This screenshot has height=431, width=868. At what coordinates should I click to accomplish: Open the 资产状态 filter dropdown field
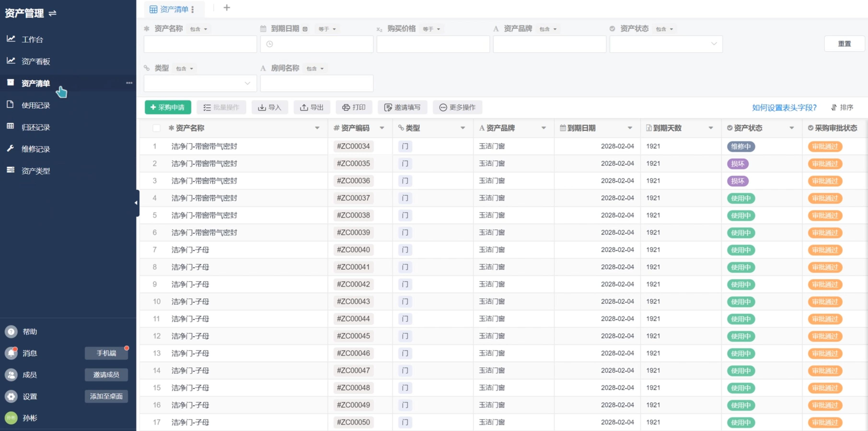[x=666, y=44]
